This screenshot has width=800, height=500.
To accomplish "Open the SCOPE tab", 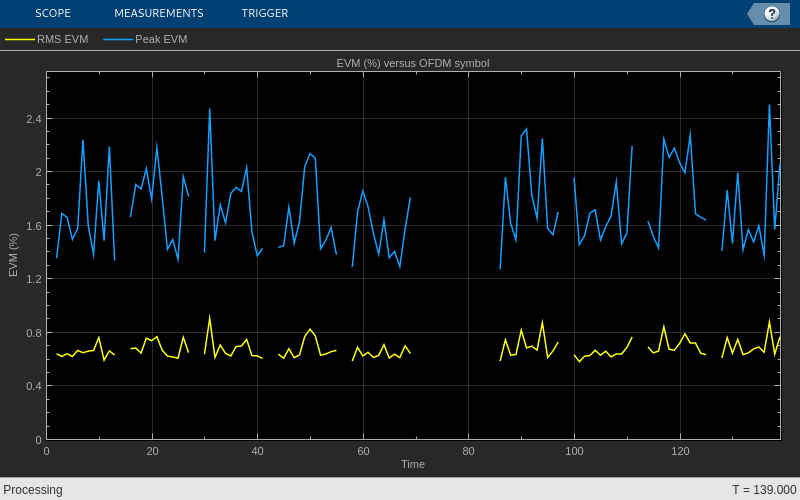I will click(x=53, y=13).
